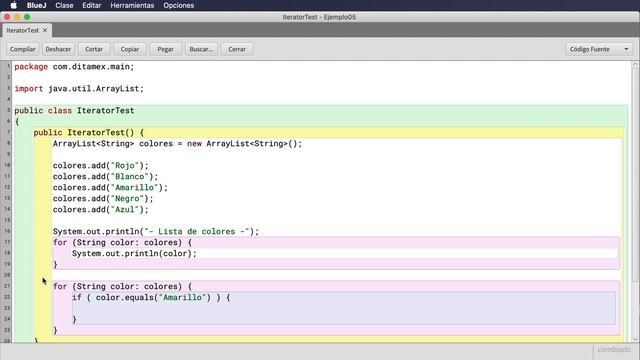Viewport: 640px width, 360px height.
Task: Click the colores.add("Amarillo") line
Action: [x=110, y=188]
